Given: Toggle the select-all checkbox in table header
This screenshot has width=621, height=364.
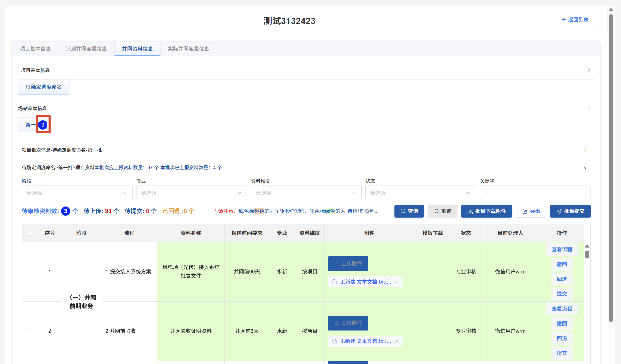Looking at the screenshot, I should (x=30, y=233).
